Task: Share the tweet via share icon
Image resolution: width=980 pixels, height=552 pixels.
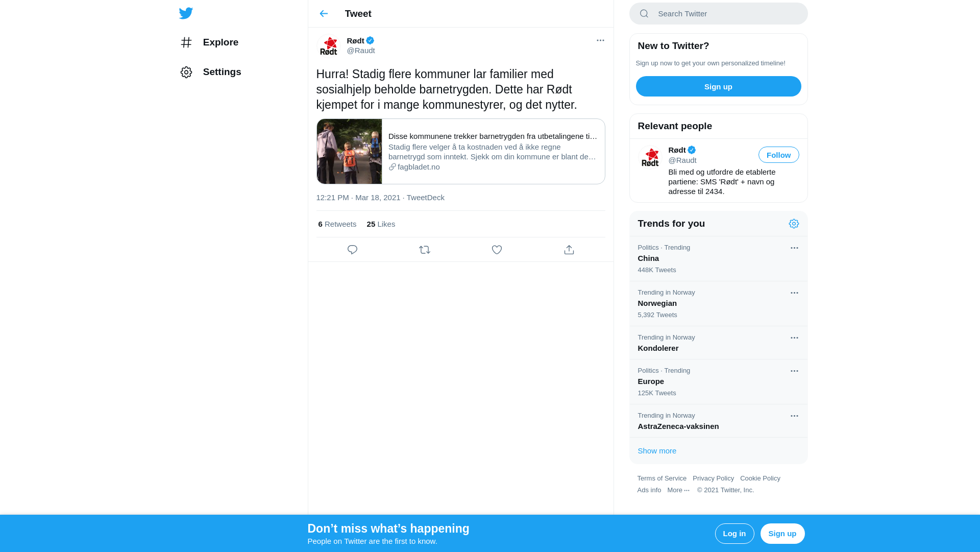Action: tap(569, 250)
